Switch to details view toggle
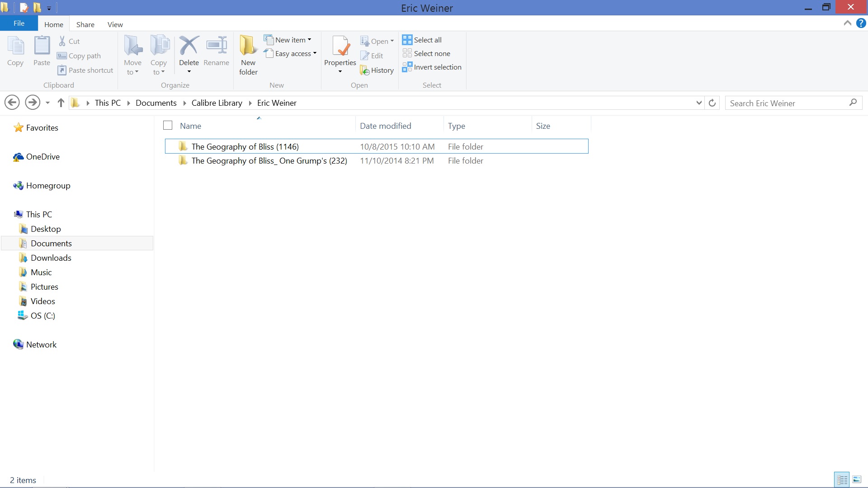 (x=842, y=480)
